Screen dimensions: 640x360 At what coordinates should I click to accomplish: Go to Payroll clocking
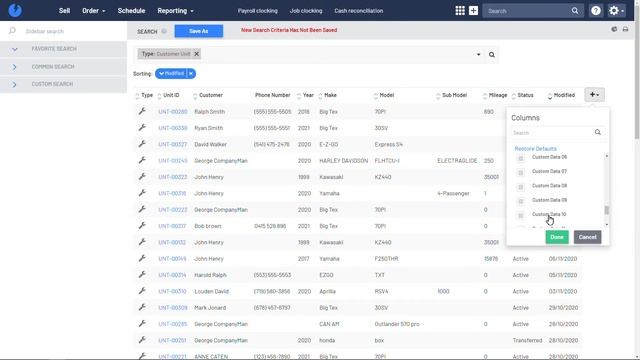coord(258,11)
